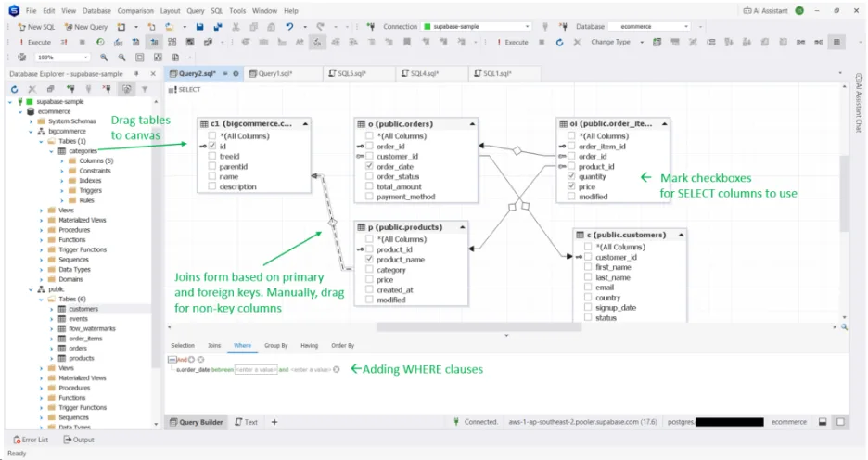Click the New Query button
The height and width of the screenshot is (460, 868).
[86, 27]
